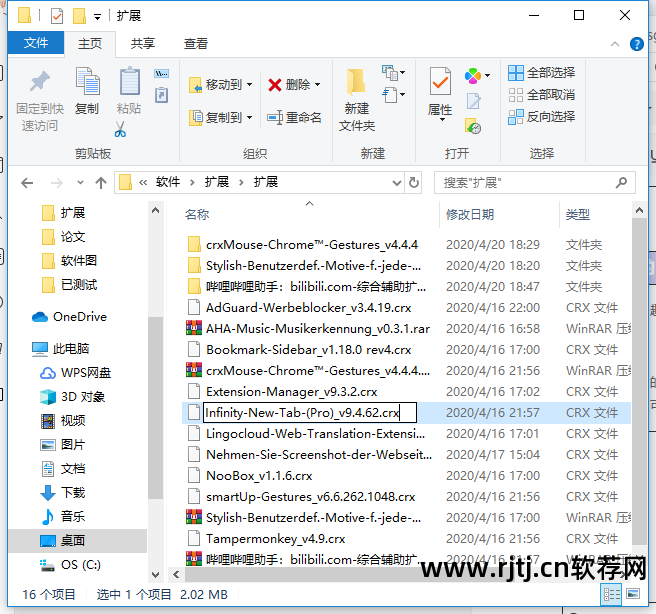Click the navigation pane scroll down arrow

(x=155, y=575)
